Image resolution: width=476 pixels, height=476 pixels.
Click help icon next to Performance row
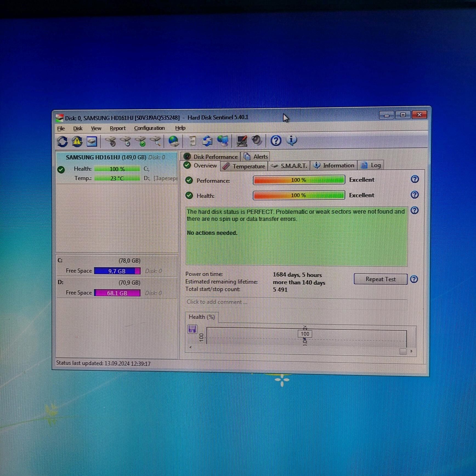(415, 179)
